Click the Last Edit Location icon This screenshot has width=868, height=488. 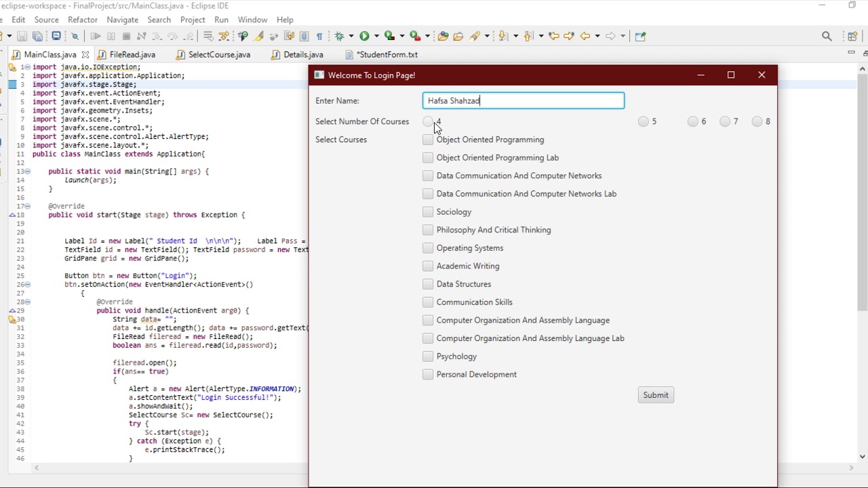click(x=553, y=37)
